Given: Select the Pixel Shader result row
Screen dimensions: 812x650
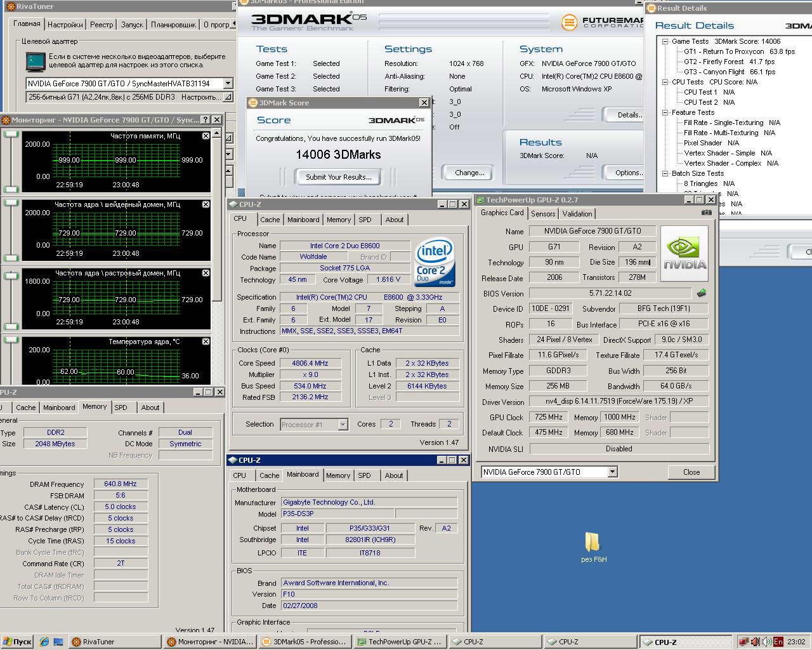Looking at the screenshot, I should coord(712,143).
